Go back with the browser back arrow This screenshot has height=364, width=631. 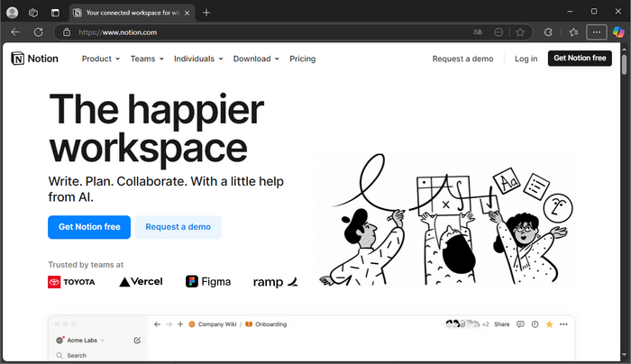pos(15,32)
